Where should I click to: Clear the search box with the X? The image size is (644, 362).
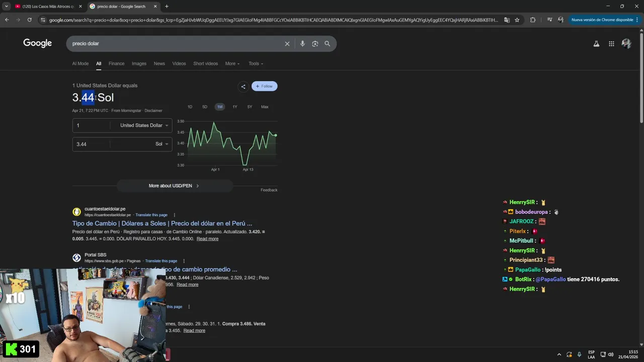click(287, 44)
